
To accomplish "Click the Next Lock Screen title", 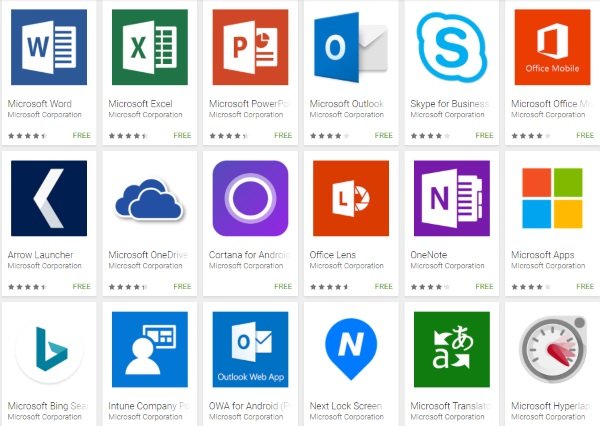I will [346, 406].
